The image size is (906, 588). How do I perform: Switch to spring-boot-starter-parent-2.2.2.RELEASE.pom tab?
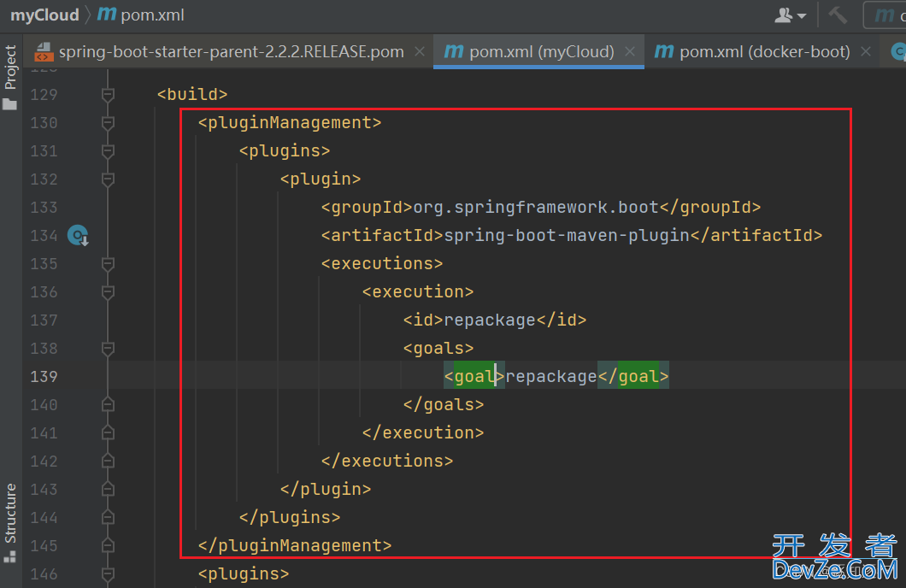pos(231,52)
